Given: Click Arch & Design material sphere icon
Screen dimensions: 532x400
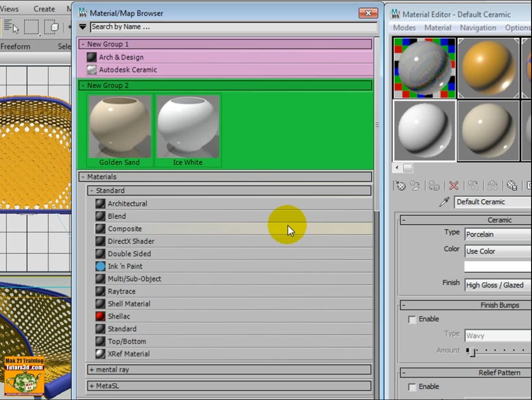Looking at the screenshot, I should coord(91,57).
